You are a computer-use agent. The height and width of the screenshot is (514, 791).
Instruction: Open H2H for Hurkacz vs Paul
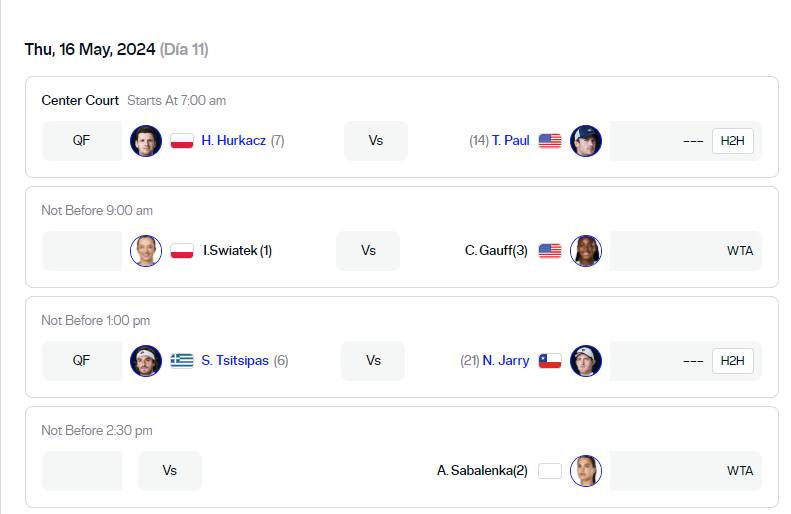pyautogui.click(x=733, y=141)
